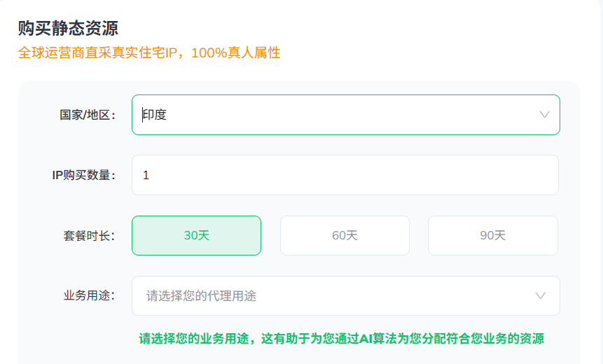The image size is (603, 364).
Task: Click the IP购买数量 field label
Action: pyautogui.click(x=83, y=175)
